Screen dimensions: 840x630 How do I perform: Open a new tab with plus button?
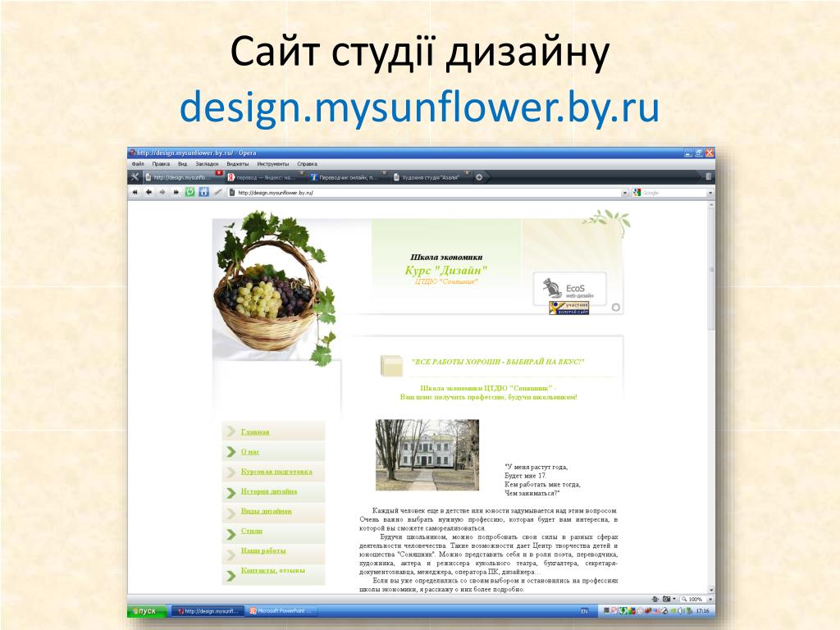pos(479,177)
